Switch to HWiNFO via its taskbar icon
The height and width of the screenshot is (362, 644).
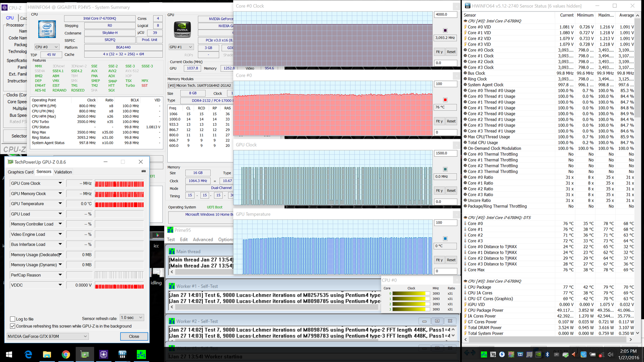pyautogui.click(x=122, y=354)
